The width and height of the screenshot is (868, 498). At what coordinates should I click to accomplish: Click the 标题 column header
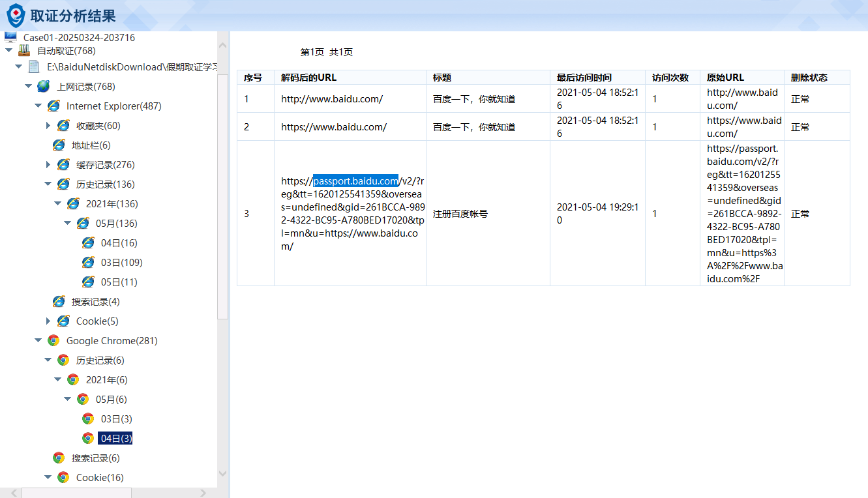[488, 77]
